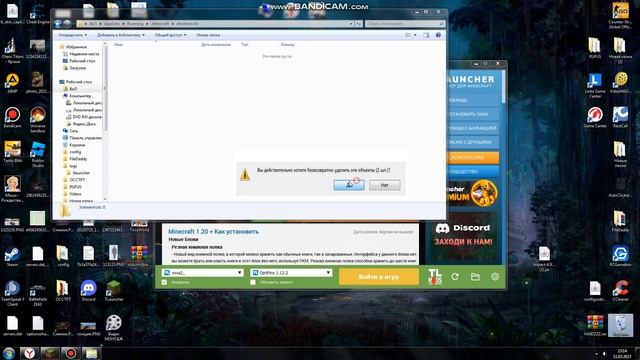640x360 pixels.
Task: Select the CCleaner desktop icon
Action: 620,291
